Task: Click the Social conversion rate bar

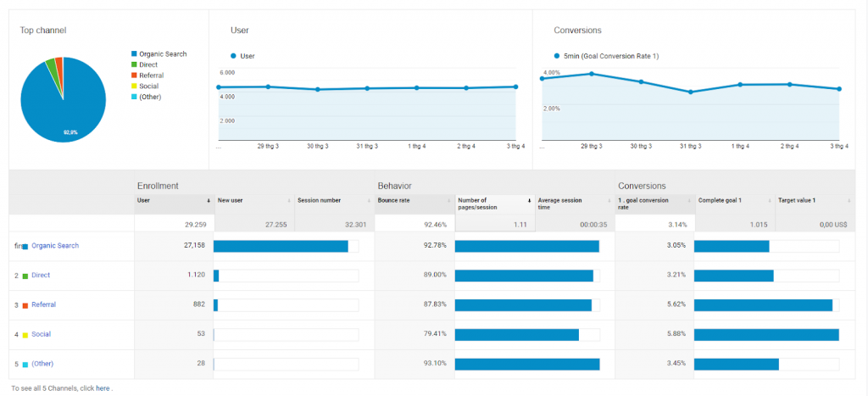Action: coord(766,335)
